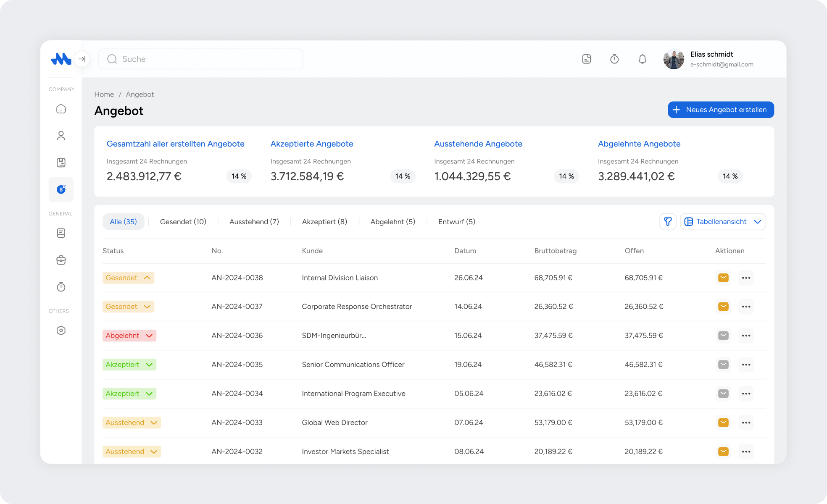Open the Tabellenansicht view dropdown
Screen dimensions: 827x504
[723, 222]
